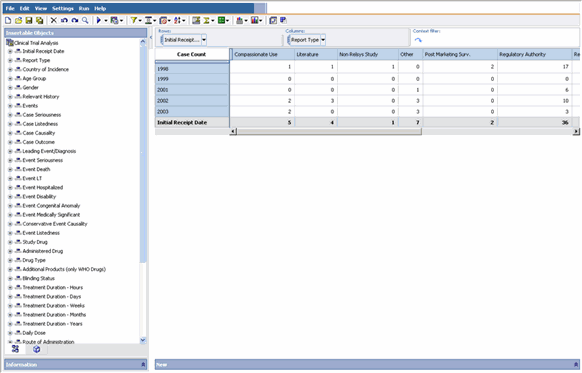This screenshot has height=373, width=582.
Task: Open the View menu
Action: tap(41, 8)
